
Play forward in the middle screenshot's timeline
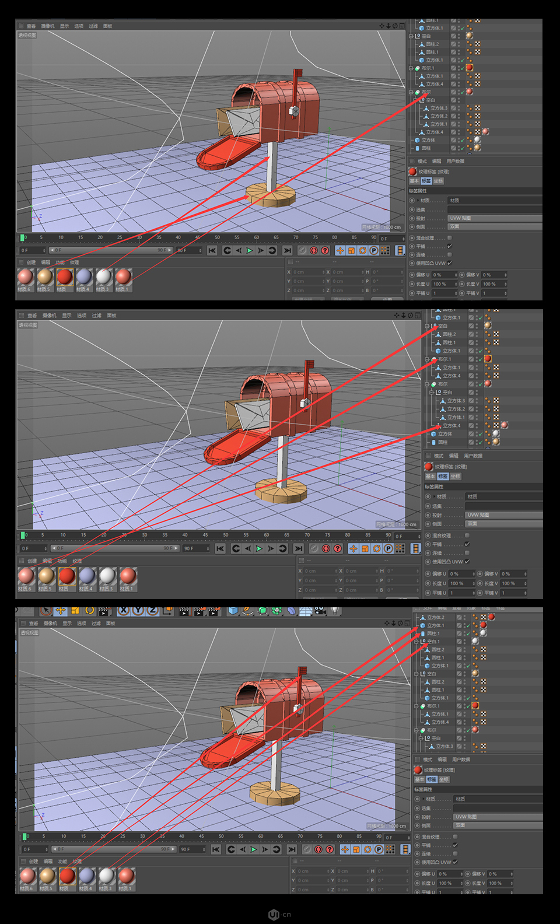pyautogui.click(x=258, y=548)
